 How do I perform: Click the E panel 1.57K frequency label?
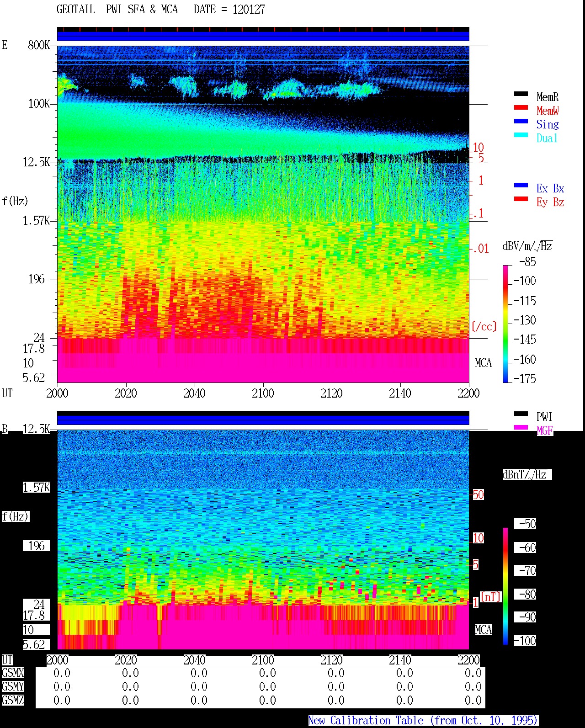(37, 220)
